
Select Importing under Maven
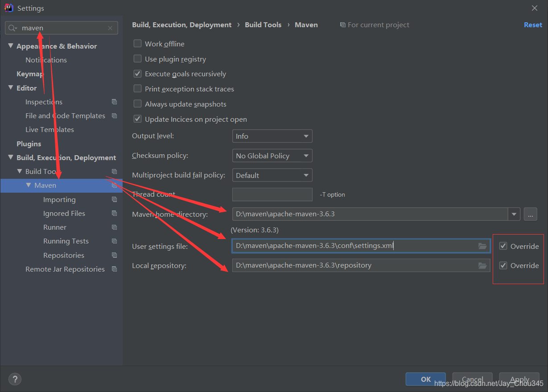(59, 199)
